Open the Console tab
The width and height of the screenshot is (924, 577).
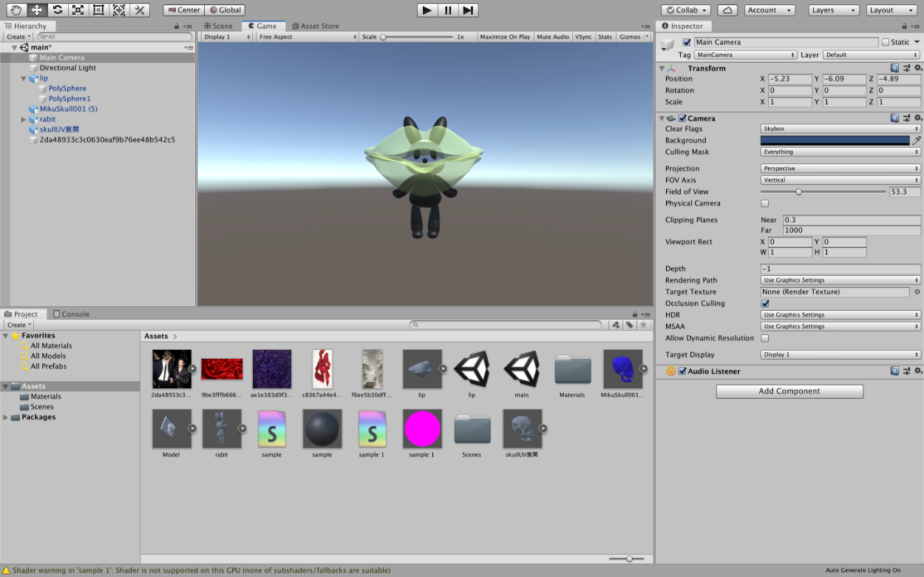(x=71, y=314)
